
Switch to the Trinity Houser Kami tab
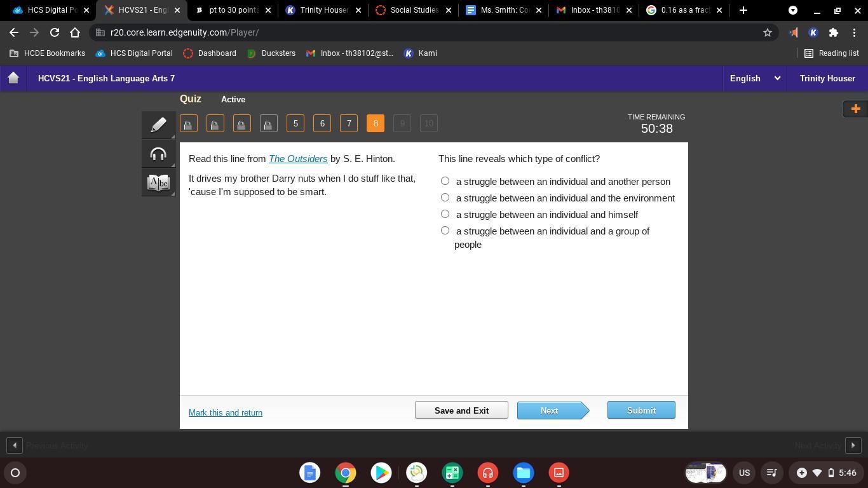pyautogui.click(x=324, y=10)
